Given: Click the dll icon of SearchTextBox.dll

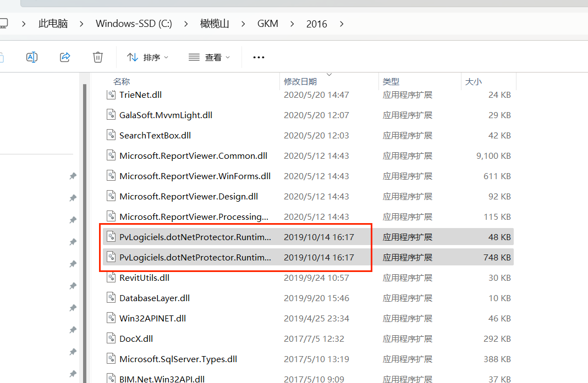Looking at the screenshot, I should coord(111,134).
